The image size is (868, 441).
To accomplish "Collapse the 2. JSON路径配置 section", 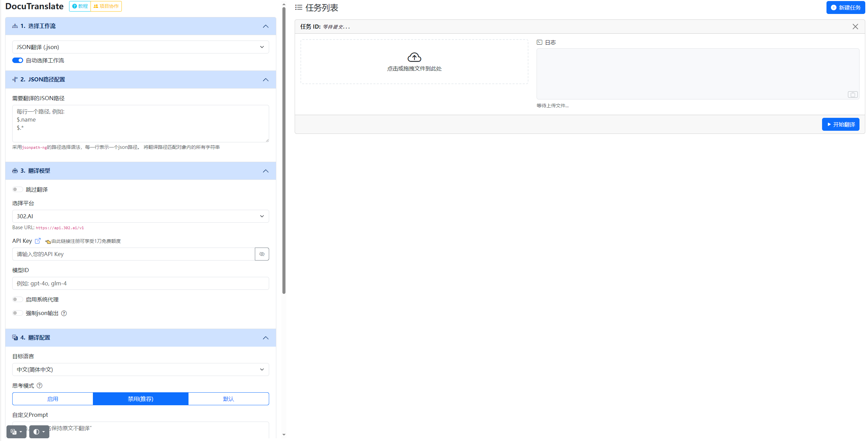I will point(266,80).
